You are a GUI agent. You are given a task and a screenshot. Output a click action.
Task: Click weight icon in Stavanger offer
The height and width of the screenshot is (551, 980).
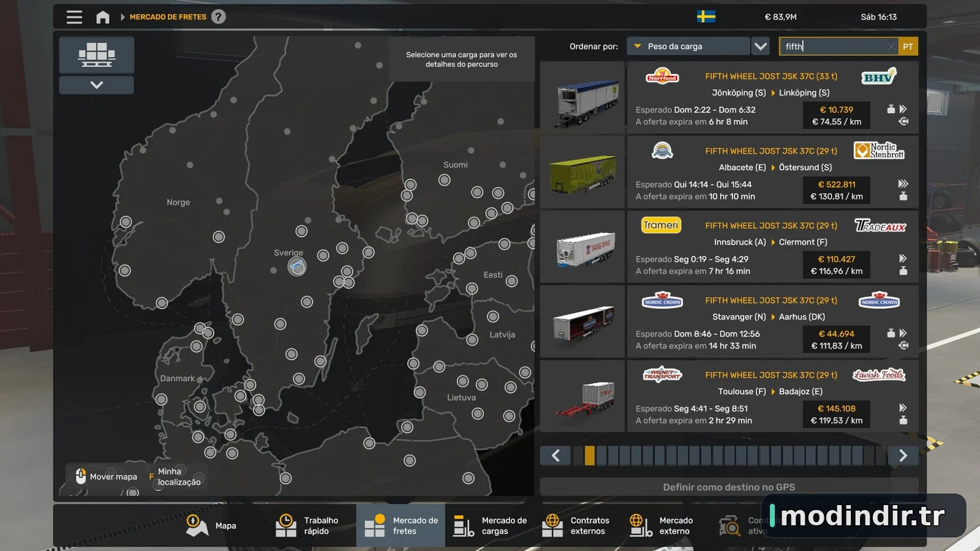point(891,333)
